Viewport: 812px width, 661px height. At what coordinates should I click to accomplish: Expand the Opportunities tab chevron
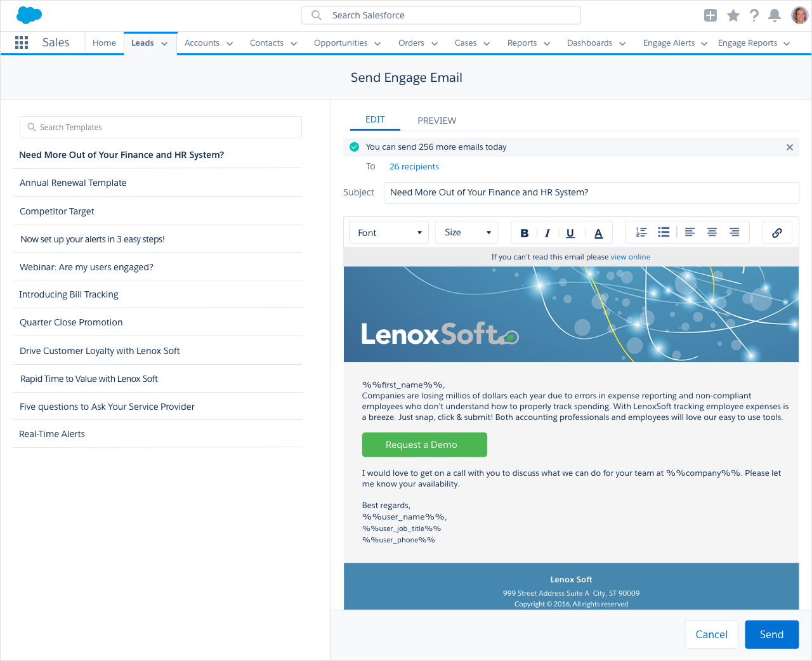(377, 44)
